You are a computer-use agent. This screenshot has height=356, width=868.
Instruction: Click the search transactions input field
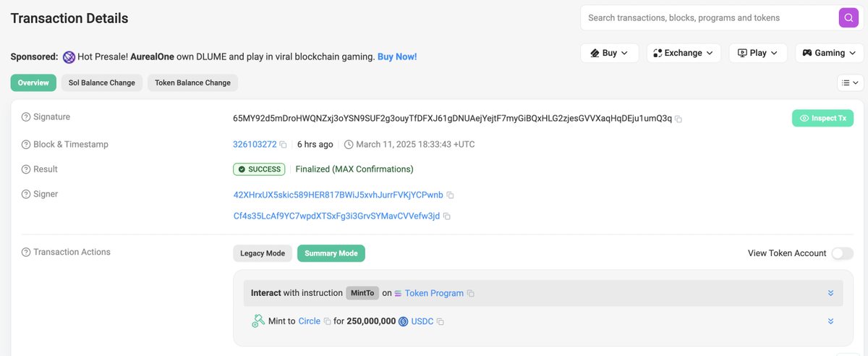click(709, 18)
